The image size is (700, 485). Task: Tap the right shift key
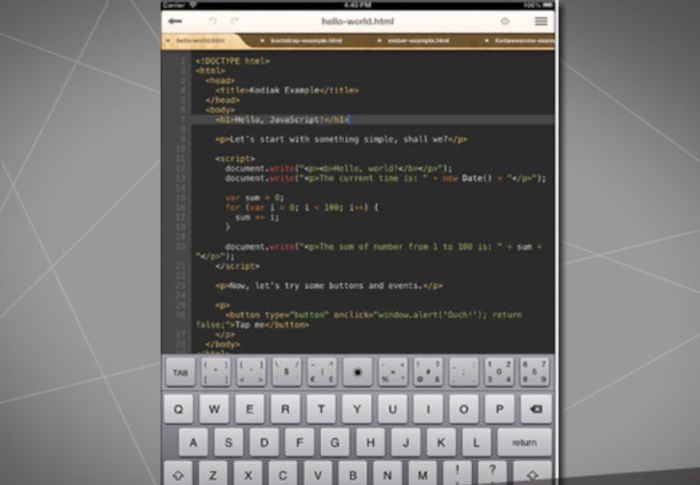532,473
